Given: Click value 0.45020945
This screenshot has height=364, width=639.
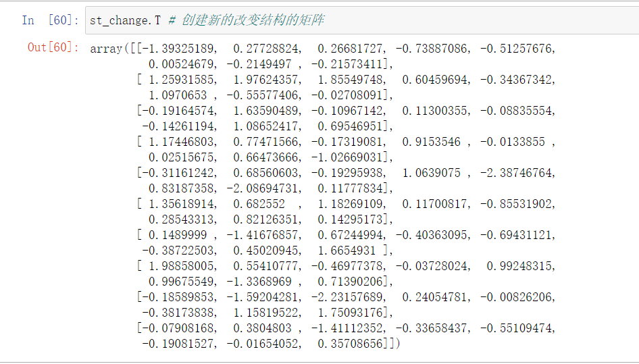Looking at the screenshot, I should point(265,251).
